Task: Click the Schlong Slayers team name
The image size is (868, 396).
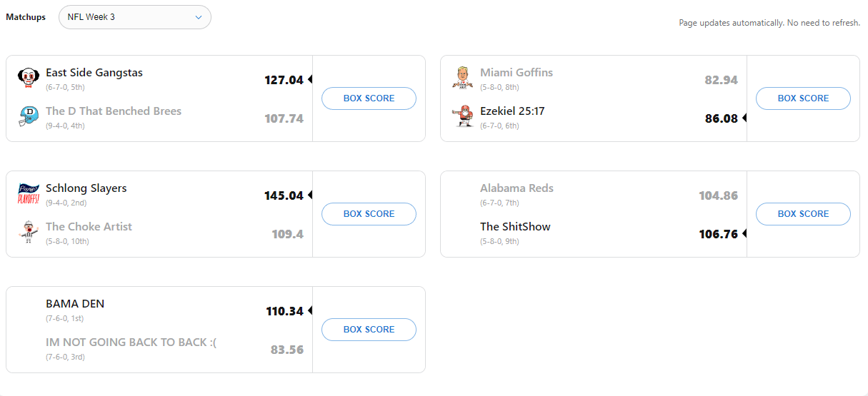Action: click(x=86, y=188)
